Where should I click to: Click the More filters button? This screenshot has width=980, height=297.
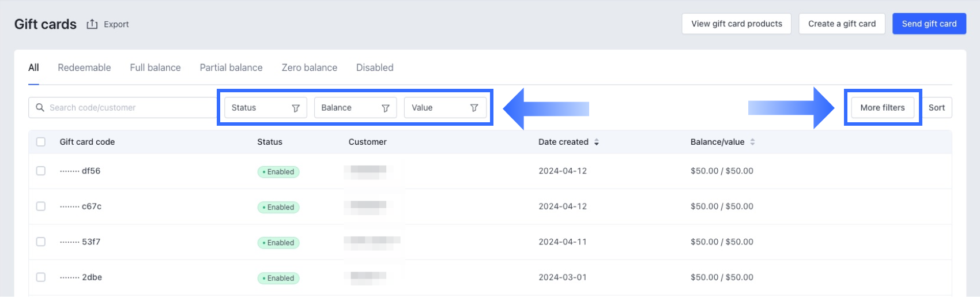[x=883, y=108]
